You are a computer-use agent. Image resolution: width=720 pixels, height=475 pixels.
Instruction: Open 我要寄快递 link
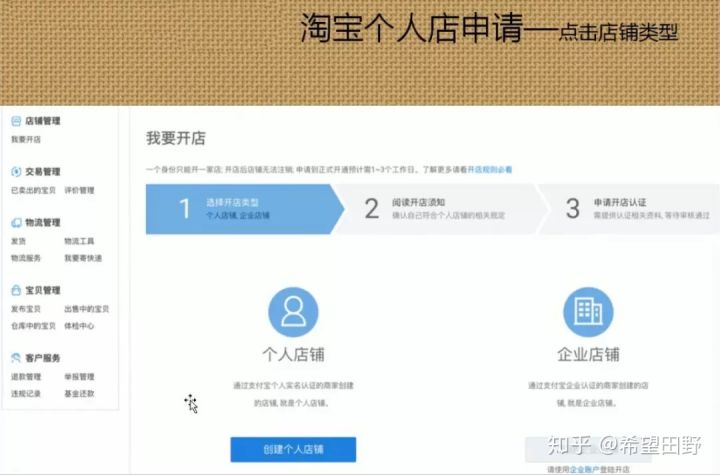(x=83, y=258)
